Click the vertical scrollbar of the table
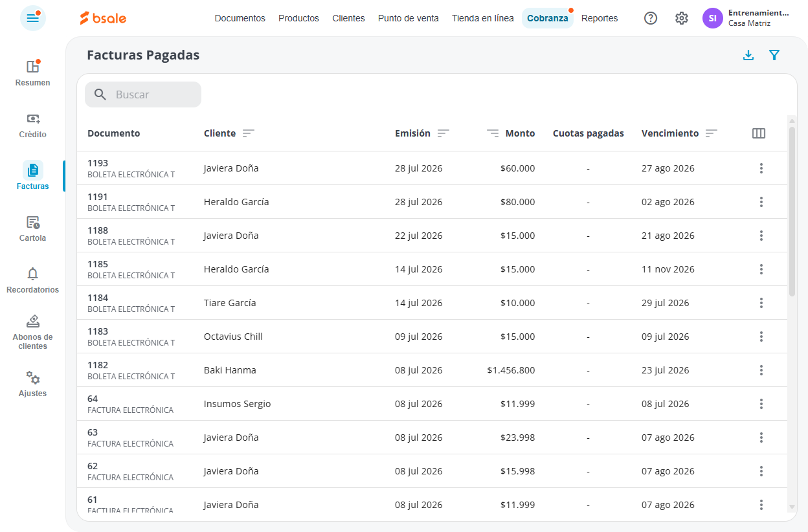808x532 pixels. (792, 211)
